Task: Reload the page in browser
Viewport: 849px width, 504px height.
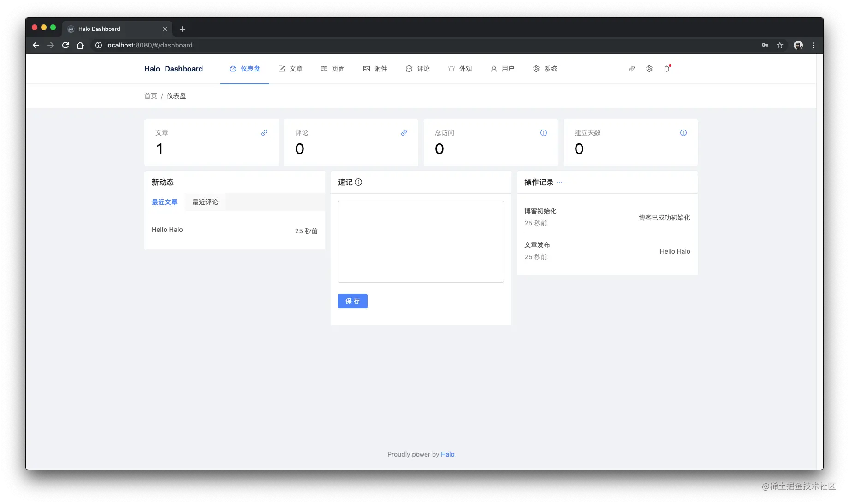Action: pyautogui.click(x=65, y=45)
